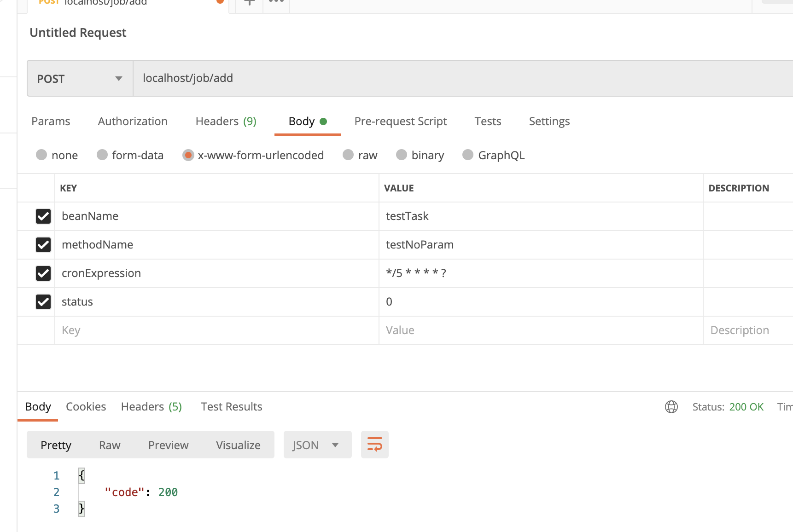Click the Description placeholder field
Image resolution: width=793 pixels, height=532 pixels.
748,330
